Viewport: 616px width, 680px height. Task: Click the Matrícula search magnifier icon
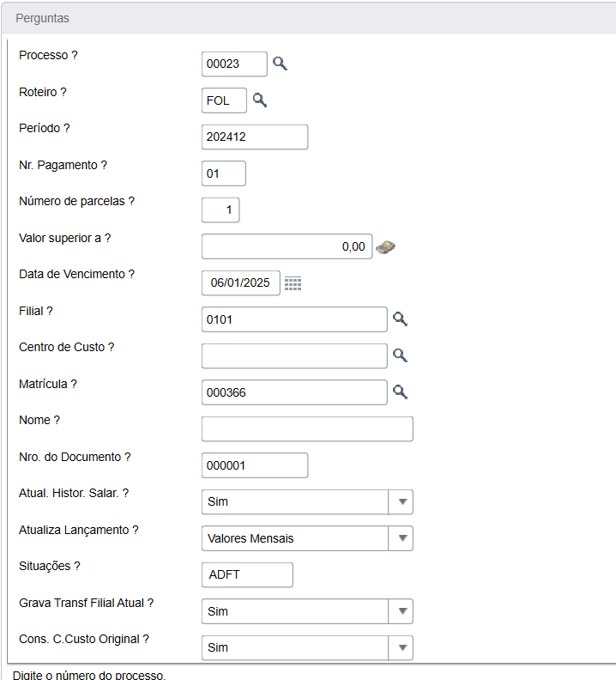(400, 392)
